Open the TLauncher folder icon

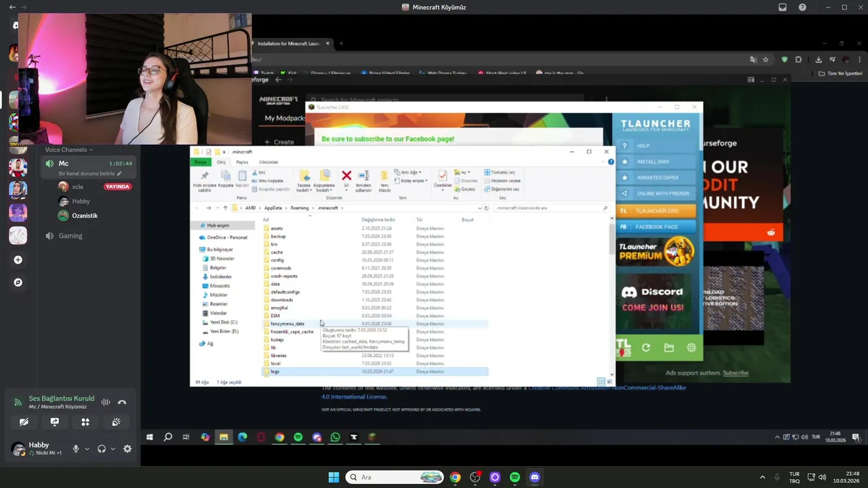click(669, 348)
